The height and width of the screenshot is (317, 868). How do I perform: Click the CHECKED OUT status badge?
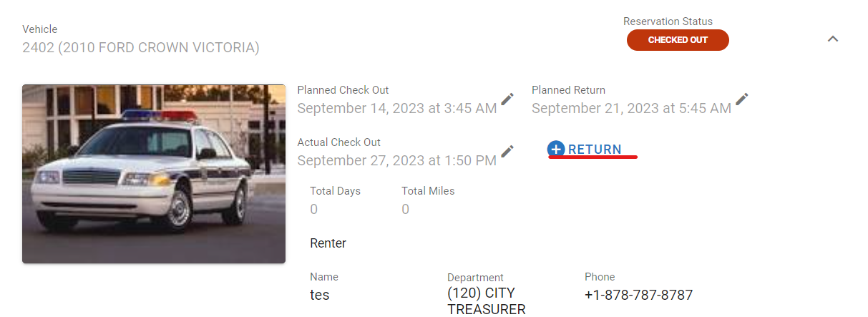point(677,40)
